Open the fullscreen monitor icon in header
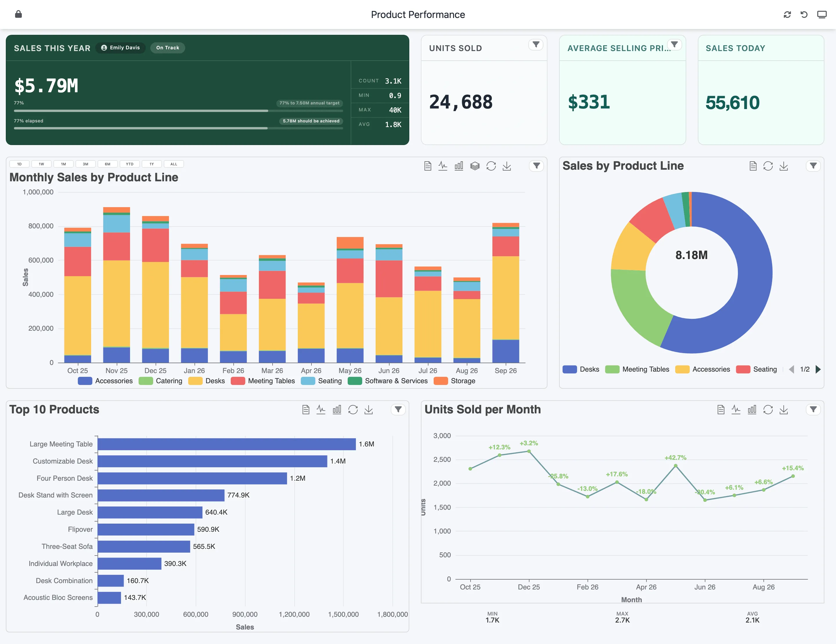The width and height of the screenshot is (836, 644). 822,15
